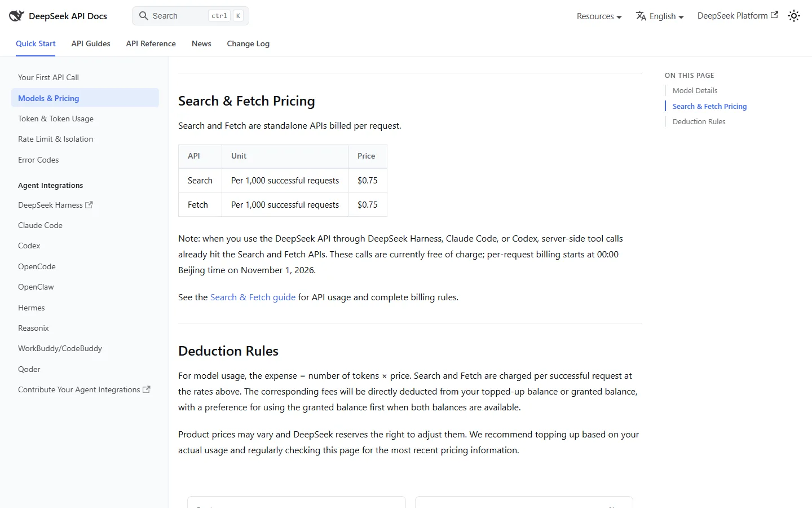Open the Resources dropdown menu
Screen dimensions: 812x508
599,16
